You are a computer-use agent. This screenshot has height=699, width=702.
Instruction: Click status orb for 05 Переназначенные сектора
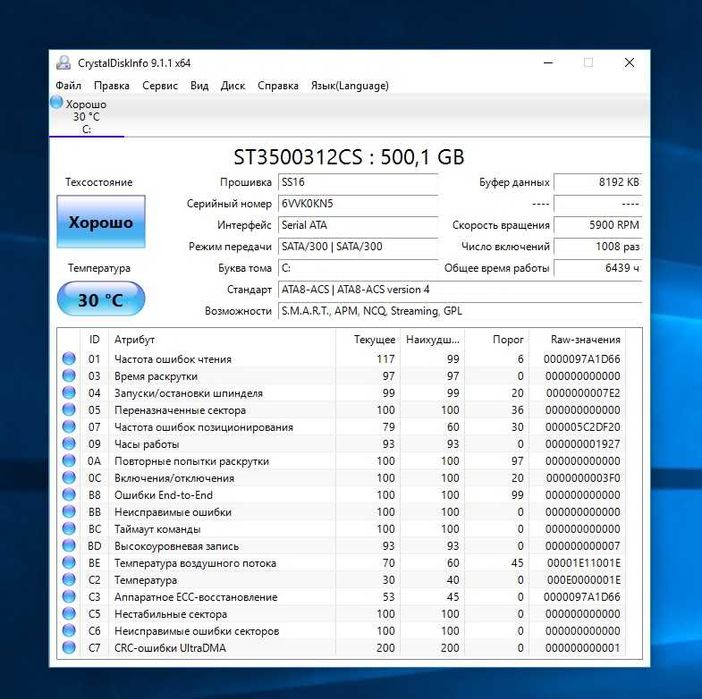coord(69,410)
